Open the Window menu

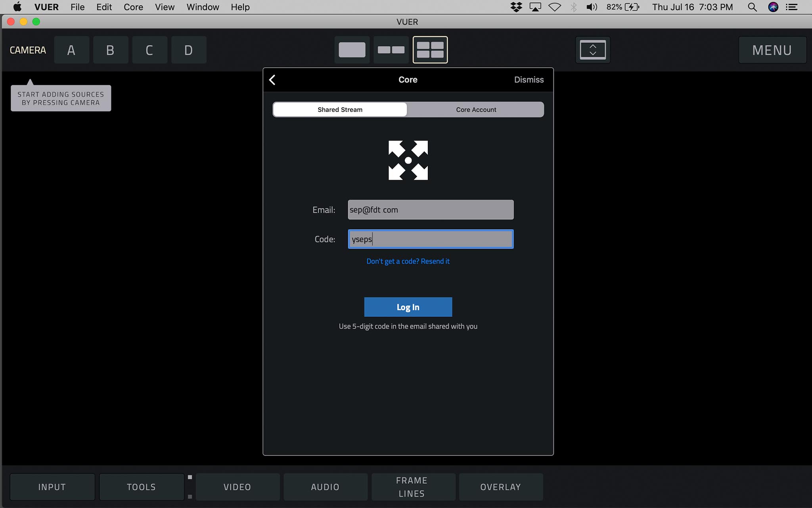203,7
